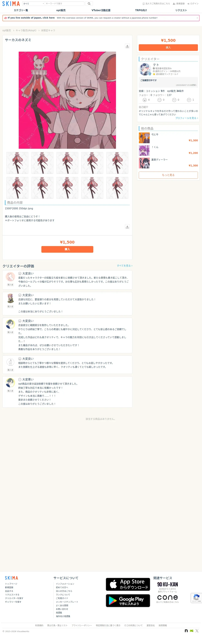Image resolution: width=202 pixels, height=644 pixels.
Task: Open プロフィールを見る link
Action: click(x=186, y=118)
